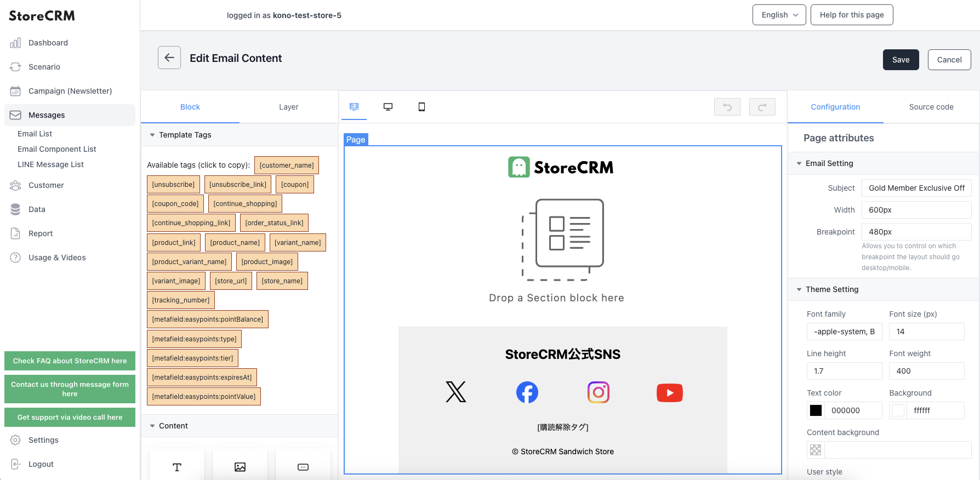The image size is (980, 480).
Task: Copy the [metafield:easypoints:tier] tag
Action: pyautogui.click(x=192, y=358)
